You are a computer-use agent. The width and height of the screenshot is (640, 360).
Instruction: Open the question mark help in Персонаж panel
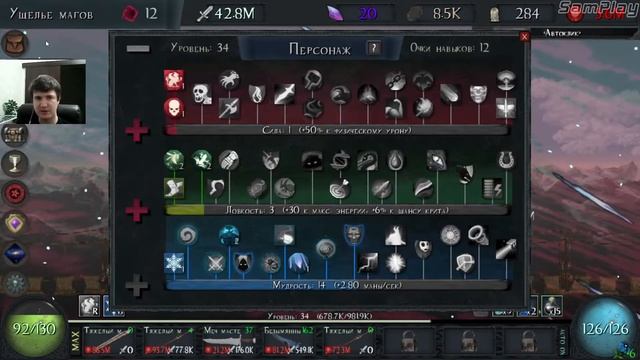[373, 48]
